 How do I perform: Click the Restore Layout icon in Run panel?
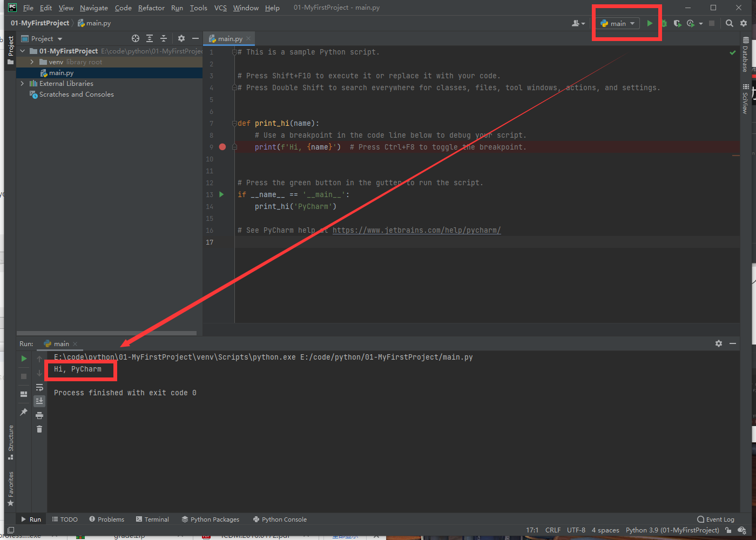coord(24,394)
